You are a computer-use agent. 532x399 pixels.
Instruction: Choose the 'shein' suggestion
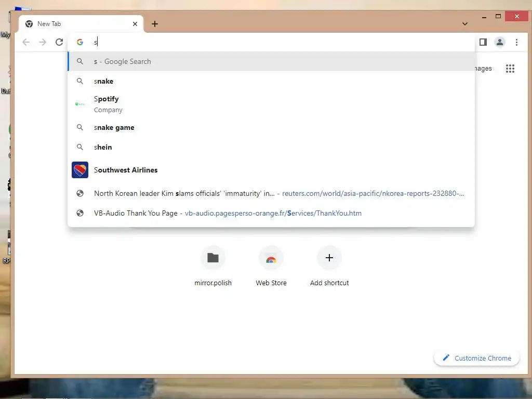(271, 147)
